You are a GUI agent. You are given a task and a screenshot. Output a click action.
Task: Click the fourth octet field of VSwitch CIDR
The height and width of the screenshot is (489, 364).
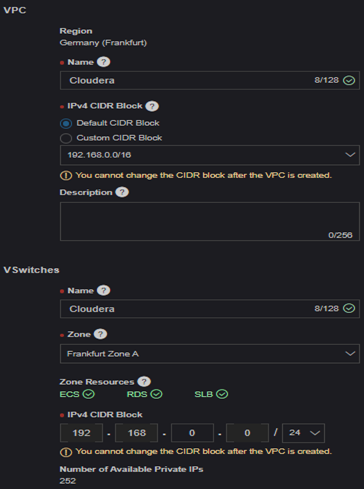(x=247, y=433)
